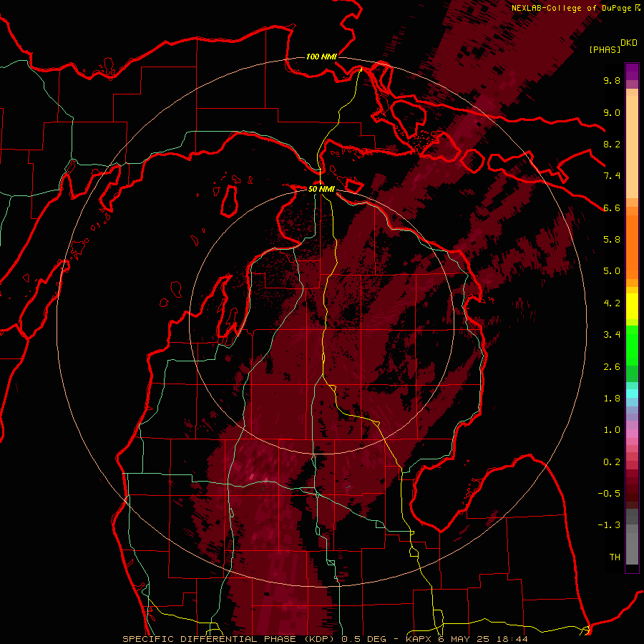
Task: Click the [PHAS] legend unit label
Action: 605,49
